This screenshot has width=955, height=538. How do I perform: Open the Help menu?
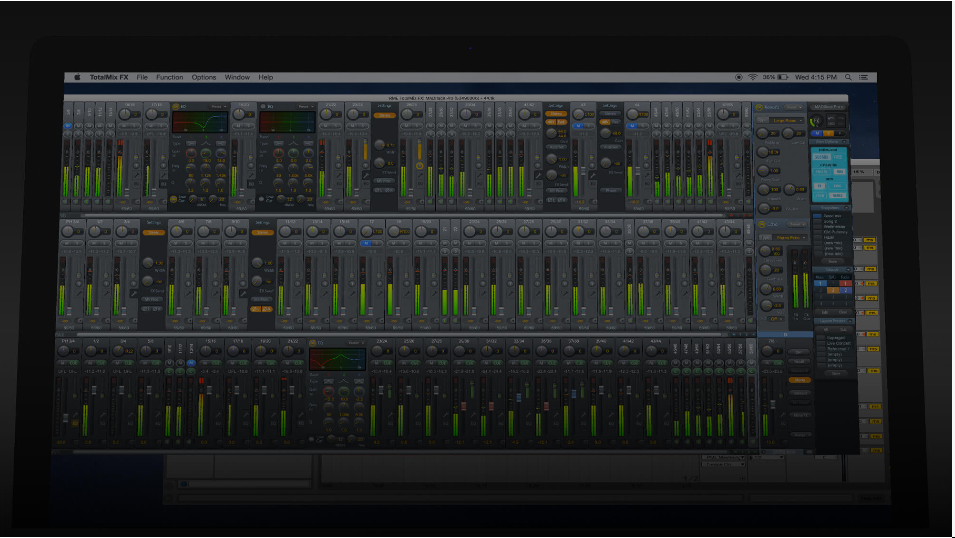coord(266,77)
